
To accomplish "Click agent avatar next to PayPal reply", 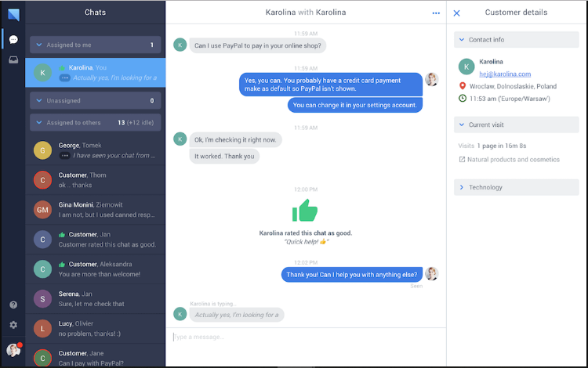I will coord(432,79).
